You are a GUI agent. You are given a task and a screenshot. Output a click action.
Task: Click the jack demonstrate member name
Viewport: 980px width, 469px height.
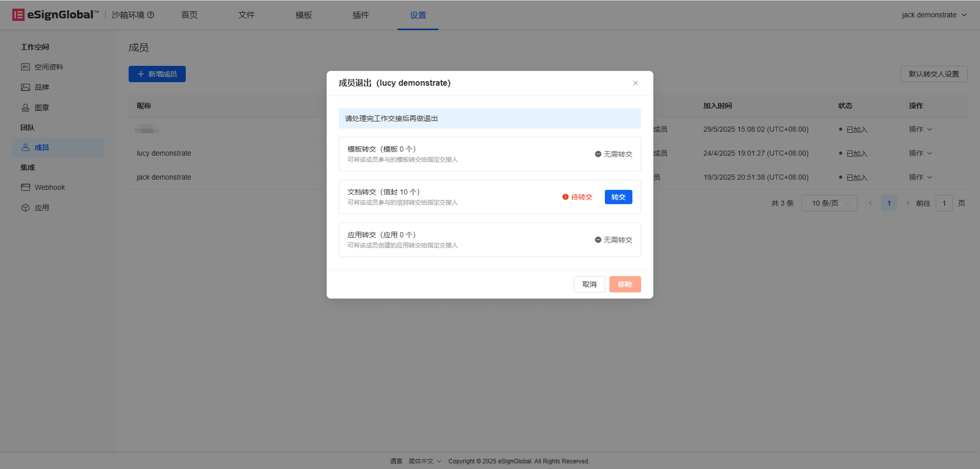pyautogui.click(x=164, y=177)
